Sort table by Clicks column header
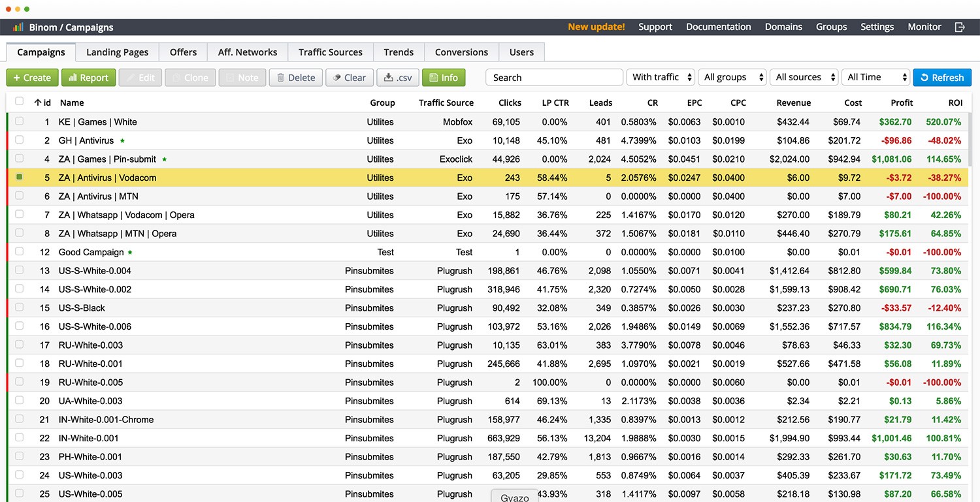The width and height of the screenshot is (980, 502). coord(510,102)
